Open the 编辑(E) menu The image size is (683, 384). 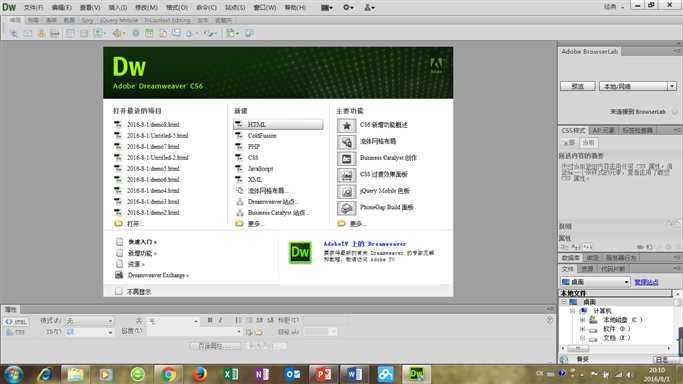click(x=61, y=7)
